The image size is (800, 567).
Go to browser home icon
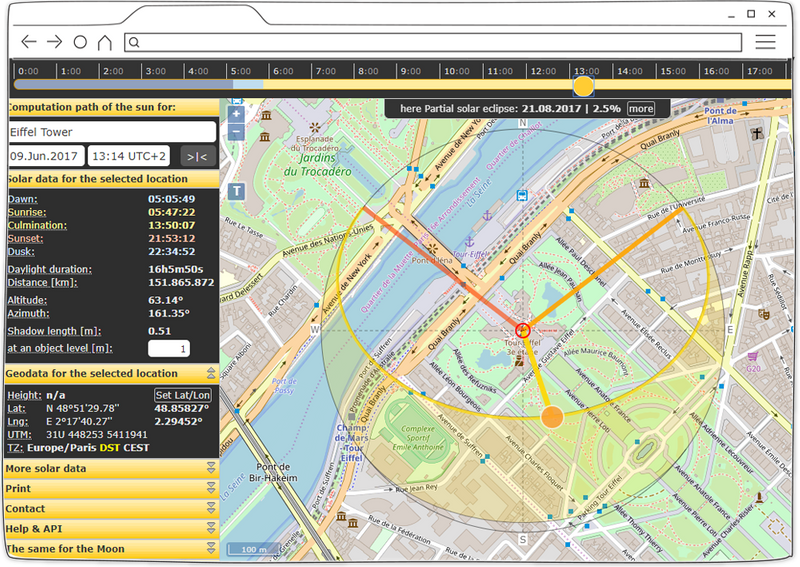(x=105, y=42)
